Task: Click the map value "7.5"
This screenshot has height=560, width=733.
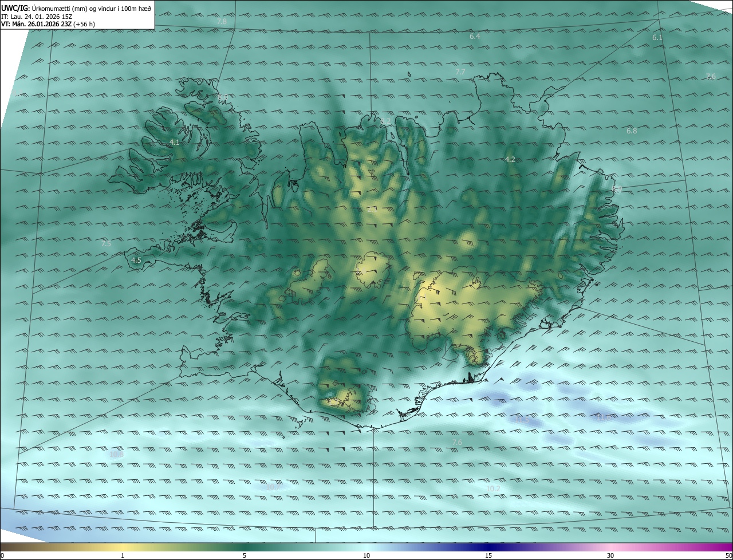Action: [106, 244]
